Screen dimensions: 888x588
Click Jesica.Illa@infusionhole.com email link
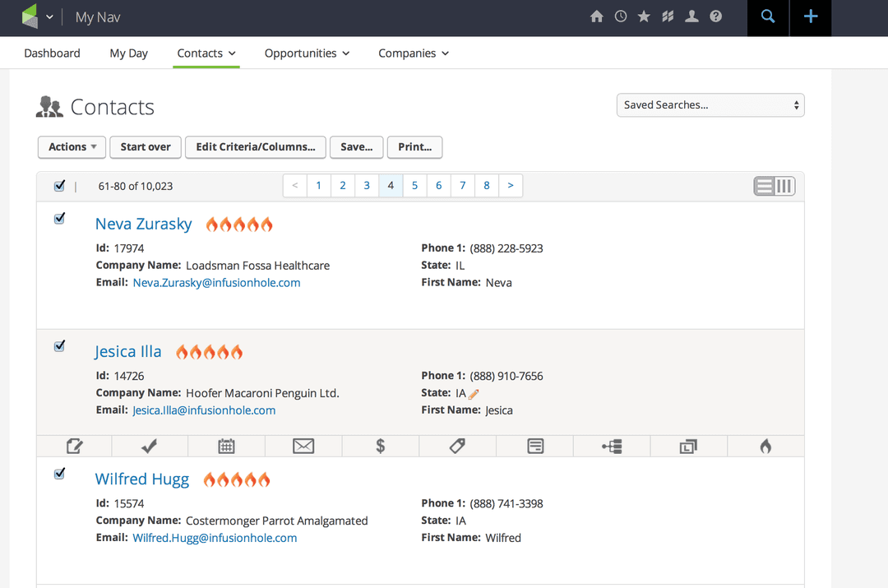[x=204, y=410]
